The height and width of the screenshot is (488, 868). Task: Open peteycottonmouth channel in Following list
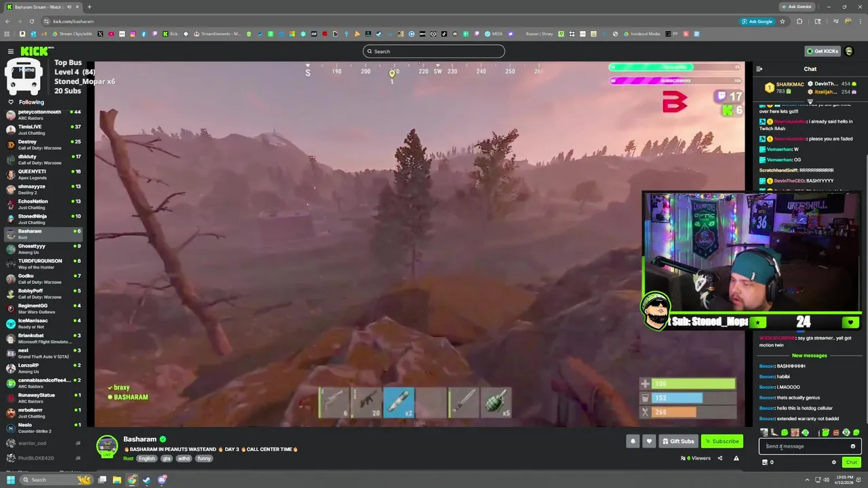43,115
